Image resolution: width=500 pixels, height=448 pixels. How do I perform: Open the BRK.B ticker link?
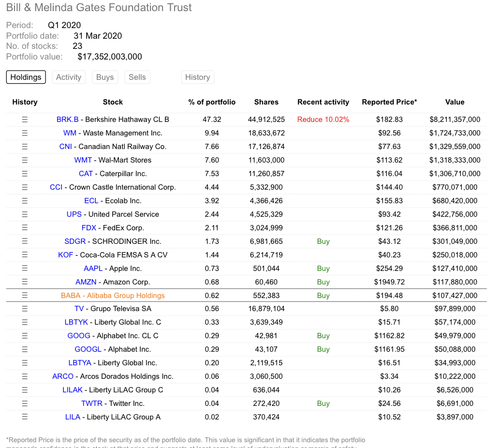coord(67,119)
